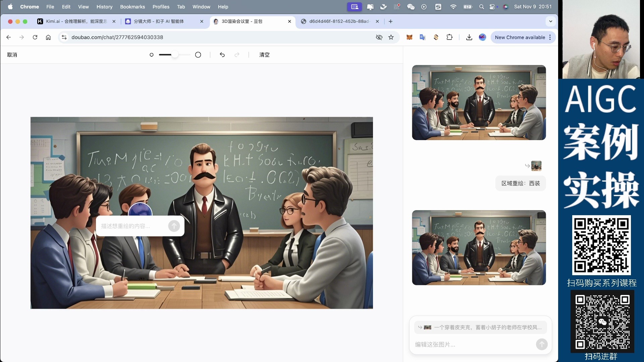This screenshot has width=644, height=362.
Task: Expand the tab search dropdown chevron
Action: tap(550, 21)
